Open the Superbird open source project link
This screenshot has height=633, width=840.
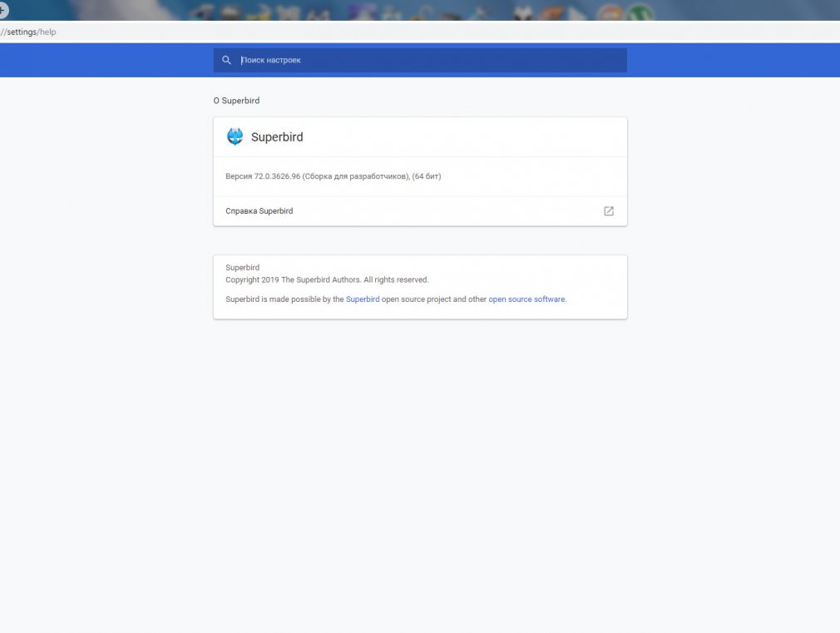[363, 299]
